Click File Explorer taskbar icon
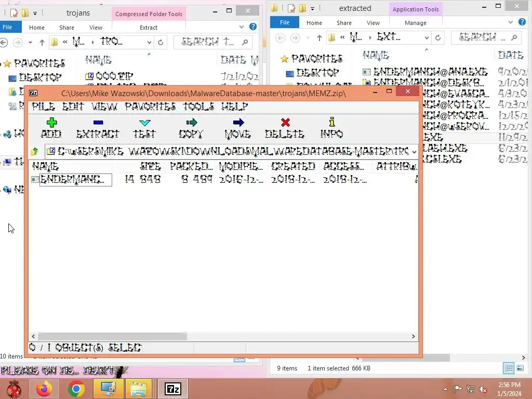 coord(139,389)
